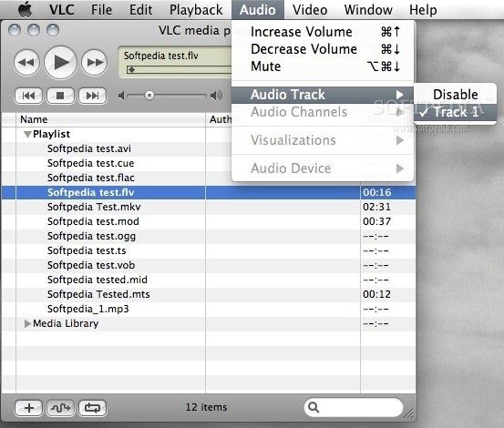Viewport: 504px width, 428px height.
Task: Click the playlist search field
Action: (354, 408)
